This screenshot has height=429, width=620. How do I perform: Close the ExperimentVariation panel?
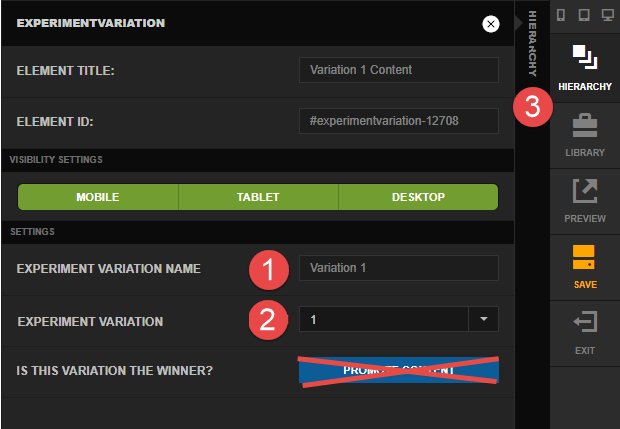[491, 24]
